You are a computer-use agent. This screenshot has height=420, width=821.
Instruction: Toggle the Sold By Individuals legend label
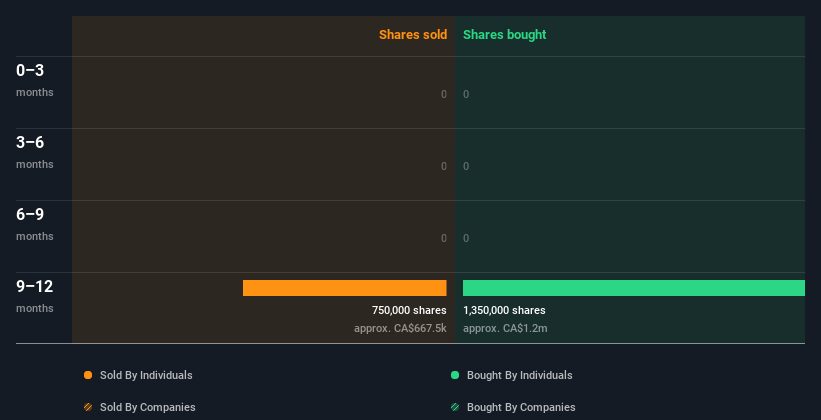click(x=146, y=375)
